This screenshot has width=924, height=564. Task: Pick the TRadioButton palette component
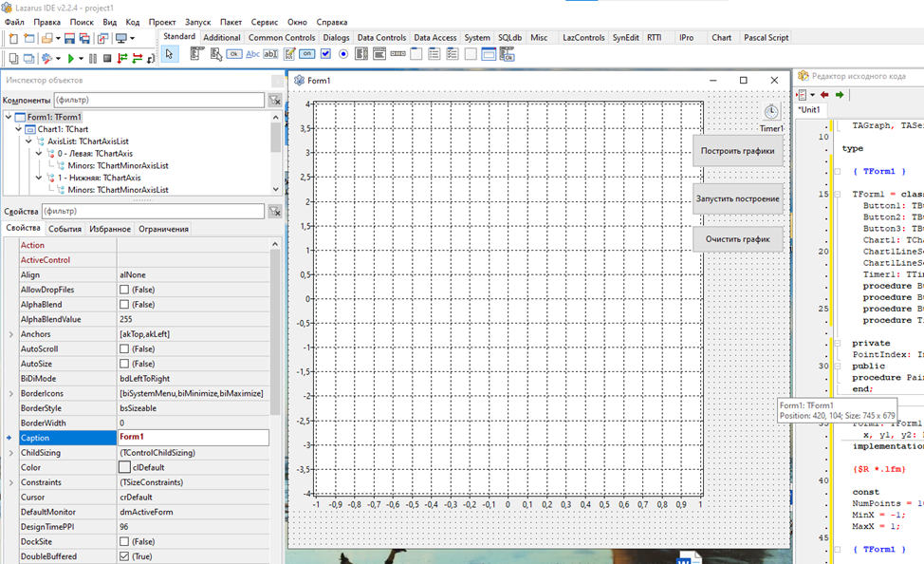coord(342,54)
